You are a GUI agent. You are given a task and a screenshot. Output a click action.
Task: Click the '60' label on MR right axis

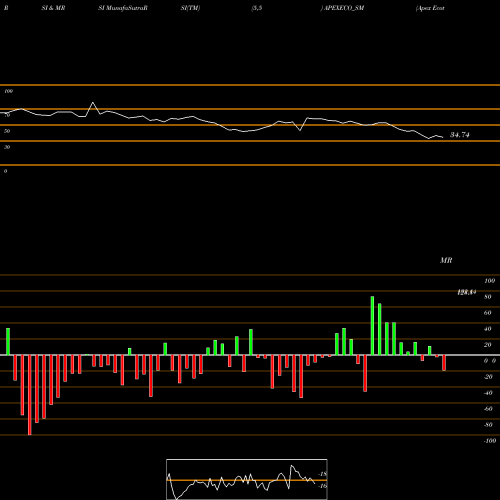pos(488,313)
